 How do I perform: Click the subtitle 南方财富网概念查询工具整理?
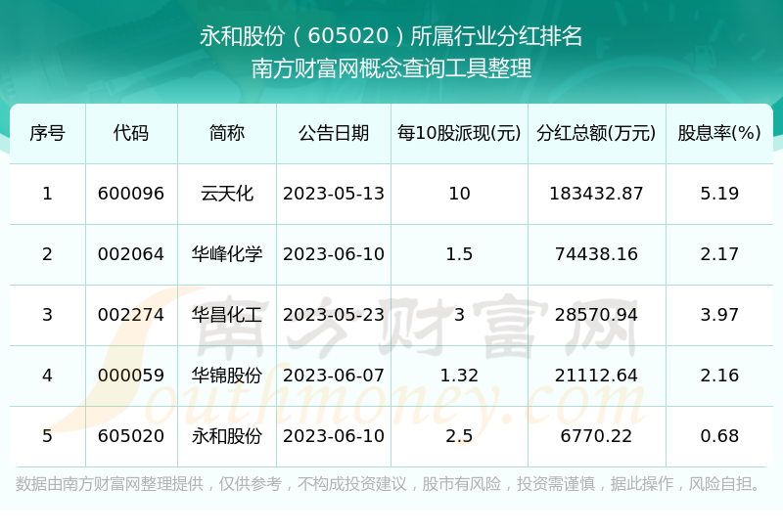391,68
